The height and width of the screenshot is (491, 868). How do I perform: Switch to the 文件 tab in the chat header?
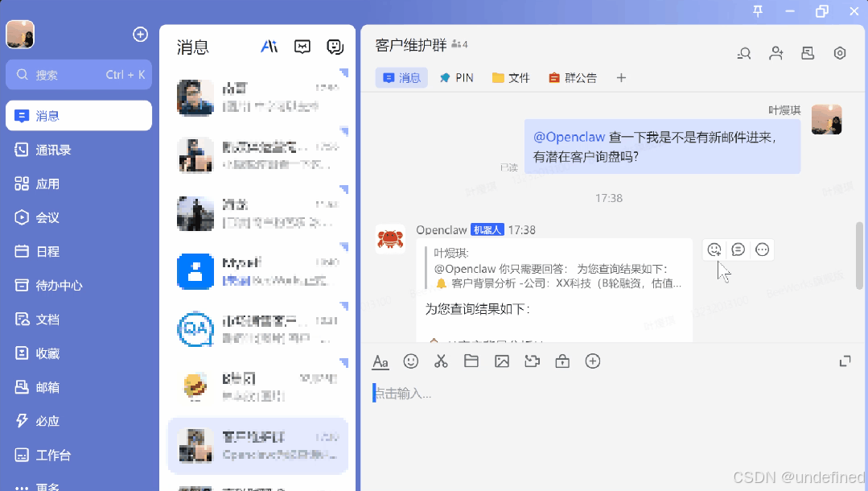[x=510, y=77]
